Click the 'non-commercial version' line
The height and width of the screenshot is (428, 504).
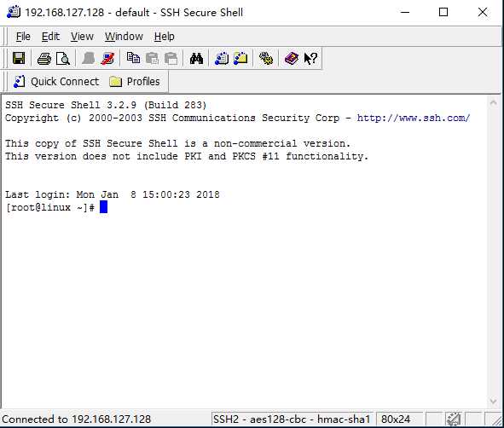(x=177, y=143)
